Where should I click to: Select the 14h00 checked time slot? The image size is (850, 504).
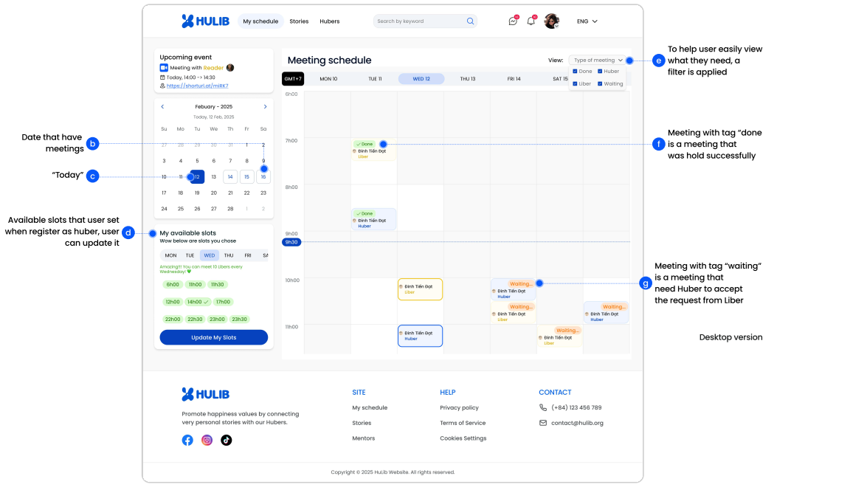pos(197,302)
